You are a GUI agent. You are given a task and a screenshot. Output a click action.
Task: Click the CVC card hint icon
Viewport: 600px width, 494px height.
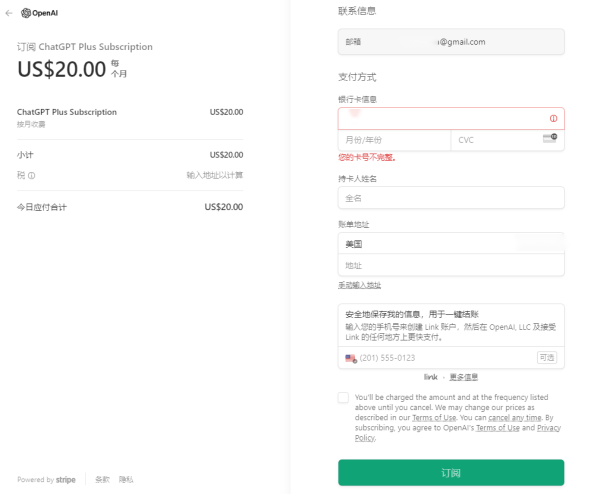point(550,138)
